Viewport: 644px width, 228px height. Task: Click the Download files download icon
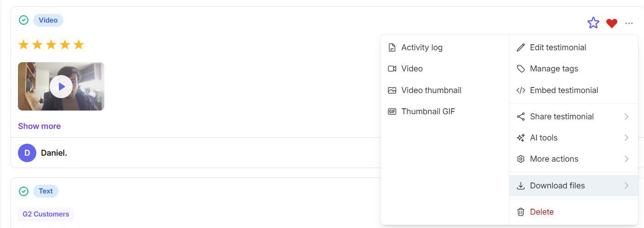tap(521, 186)
